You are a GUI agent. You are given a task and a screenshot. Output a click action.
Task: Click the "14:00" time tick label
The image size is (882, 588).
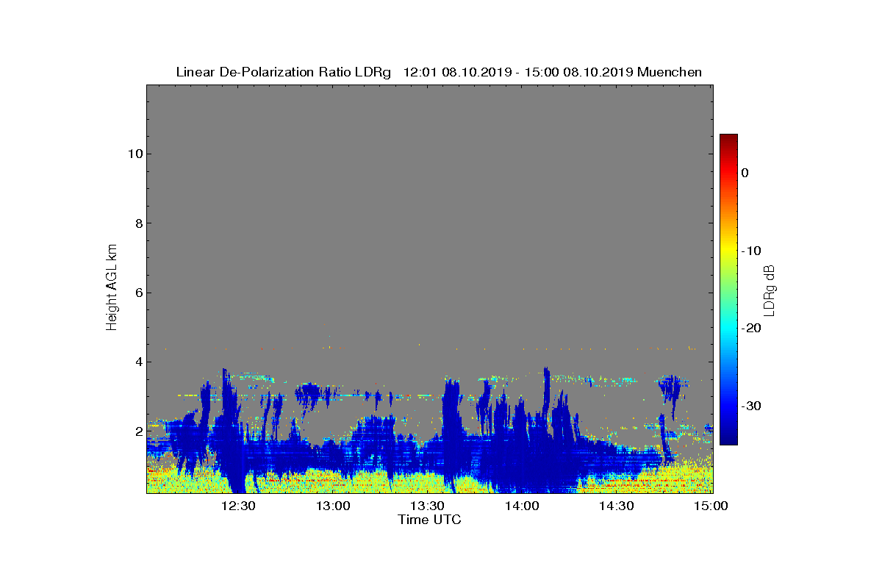[522, 506]
